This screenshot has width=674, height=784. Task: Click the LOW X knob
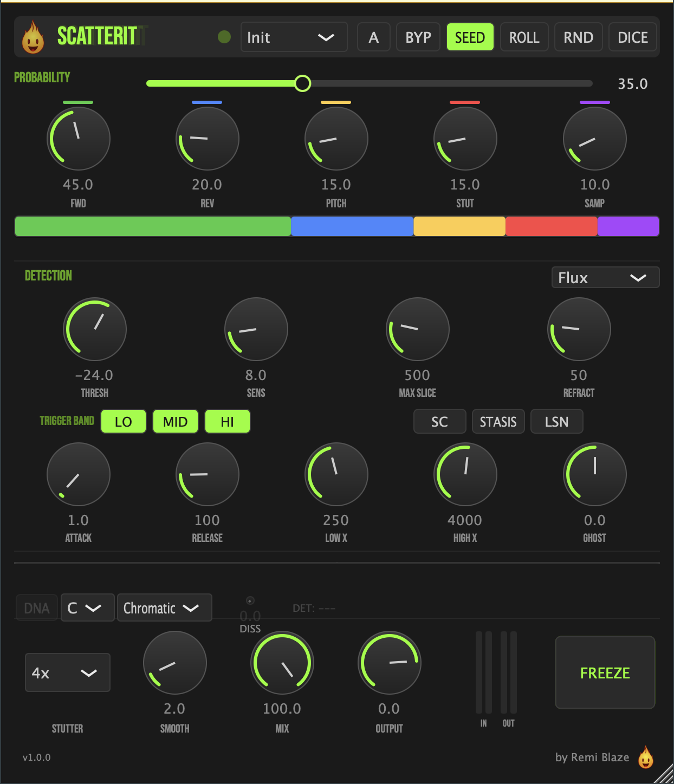tap(336, 474)
